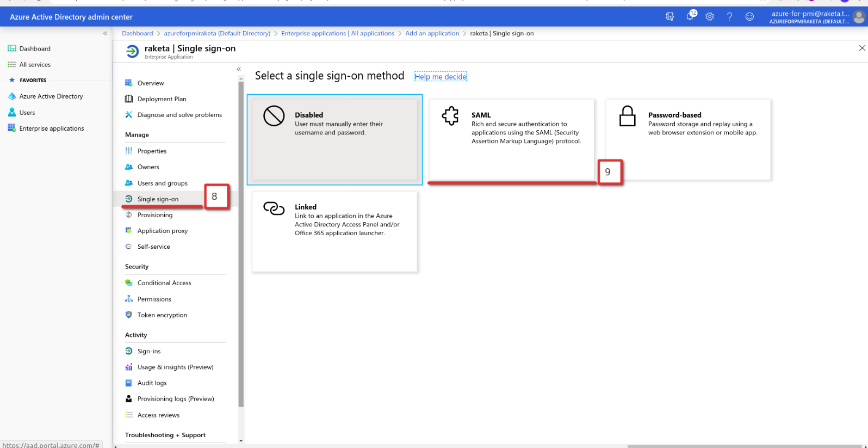Select the SAML single sign-on card
This screenshot has width=868, height=448.
(511, 139)
